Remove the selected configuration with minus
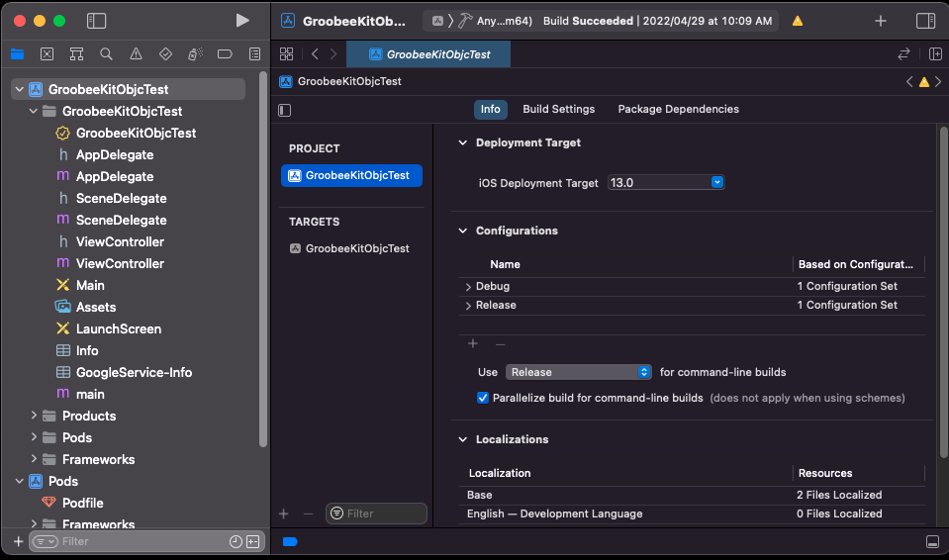 (500, 344)
